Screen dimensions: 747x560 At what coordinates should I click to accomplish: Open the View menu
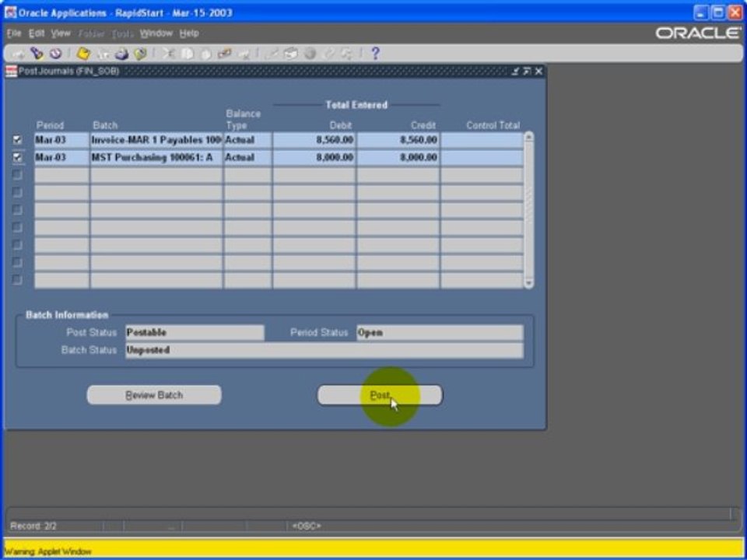[61, 33]
